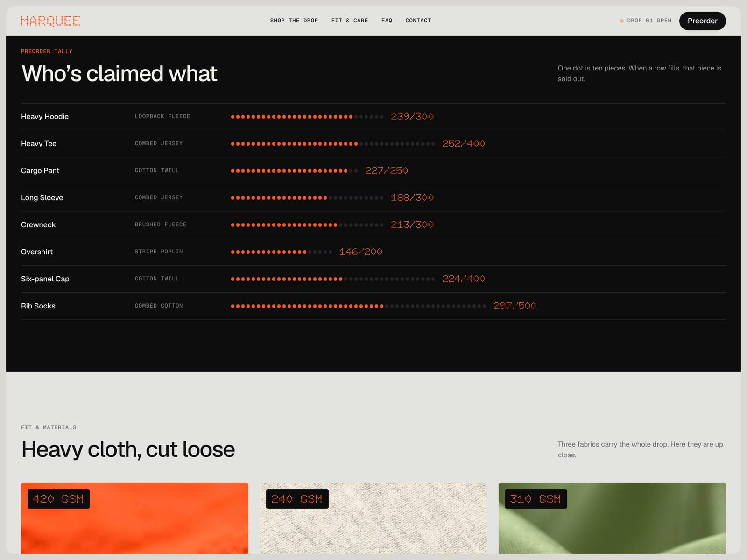Click the Rib Socks row name

click(38, 306)
